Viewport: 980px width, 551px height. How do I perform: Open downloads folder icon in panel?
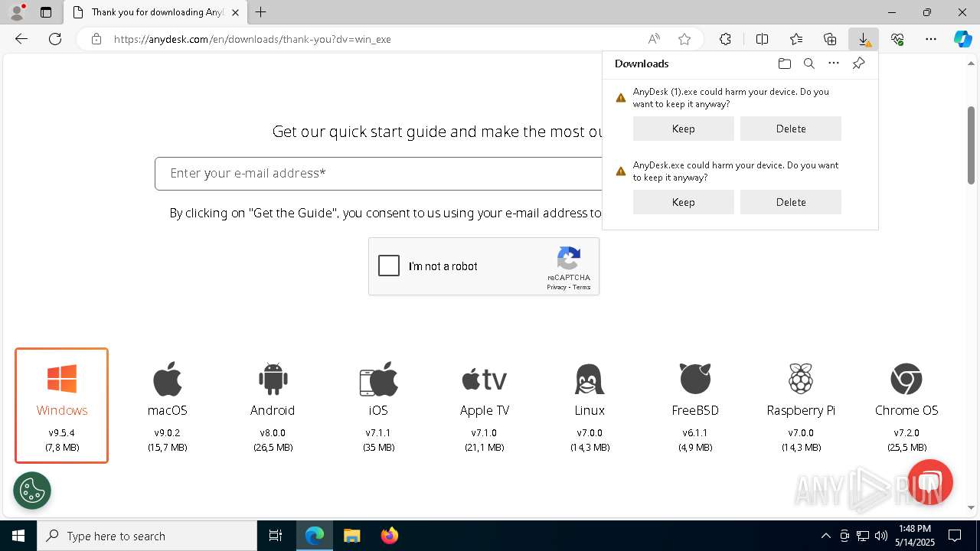784,64
